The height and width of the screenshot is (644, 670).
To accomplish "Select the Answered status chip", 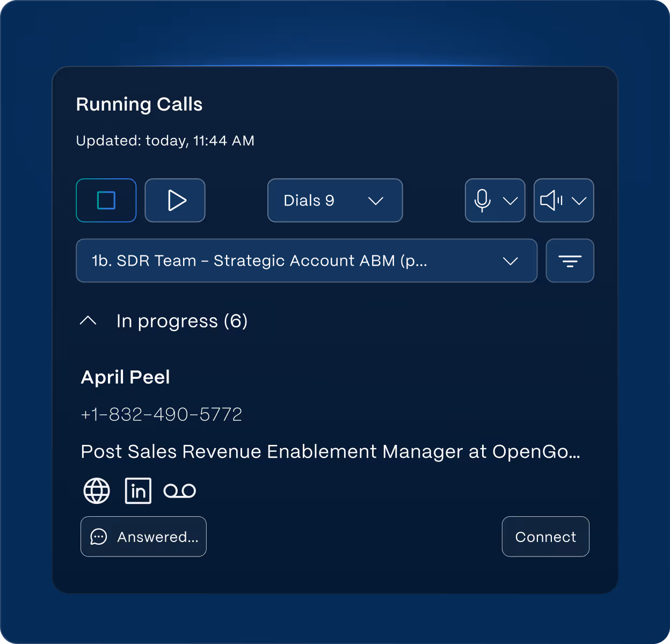I will [x=143, y=537].
